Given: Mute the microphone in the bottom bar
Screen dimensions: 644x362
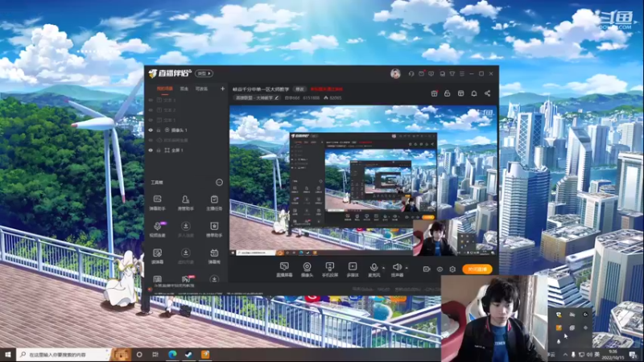Looking at the screenshot, I should 374,269.
